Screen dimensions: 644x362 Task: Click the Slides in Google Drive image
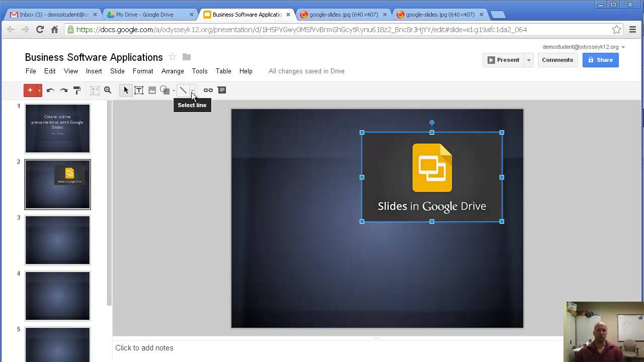pos(432,177)
